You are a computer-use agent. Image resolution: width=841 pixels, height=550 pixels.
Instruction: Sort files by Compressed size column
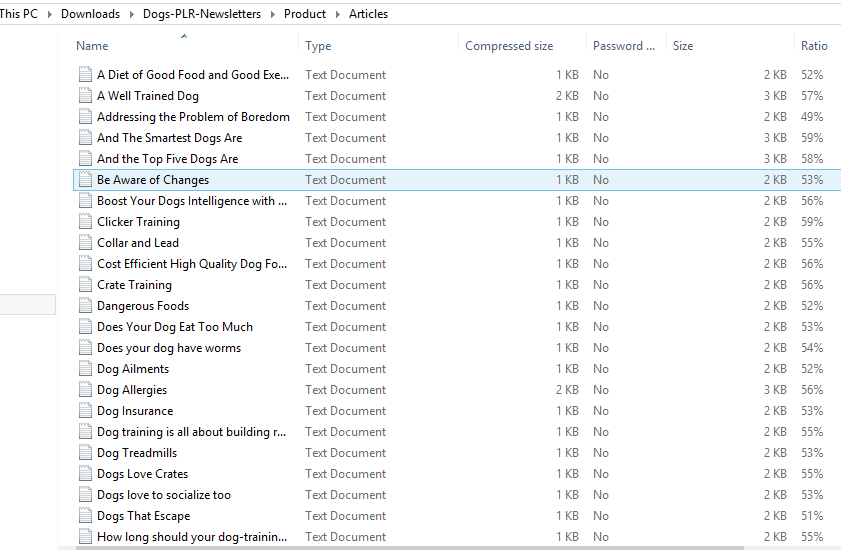[x=509, y=46]
